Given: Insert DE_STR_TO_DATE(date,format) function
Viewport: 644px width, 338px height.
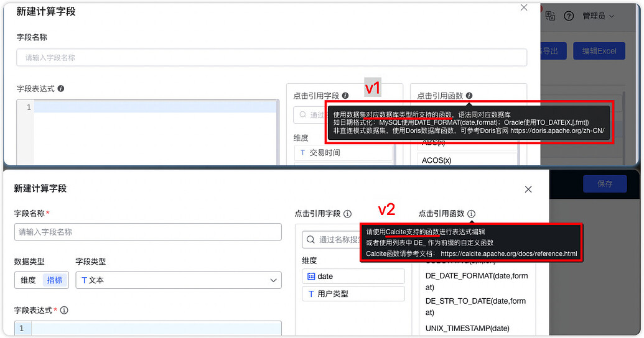Looking at the screenshot, I should [x=475, y=306].
